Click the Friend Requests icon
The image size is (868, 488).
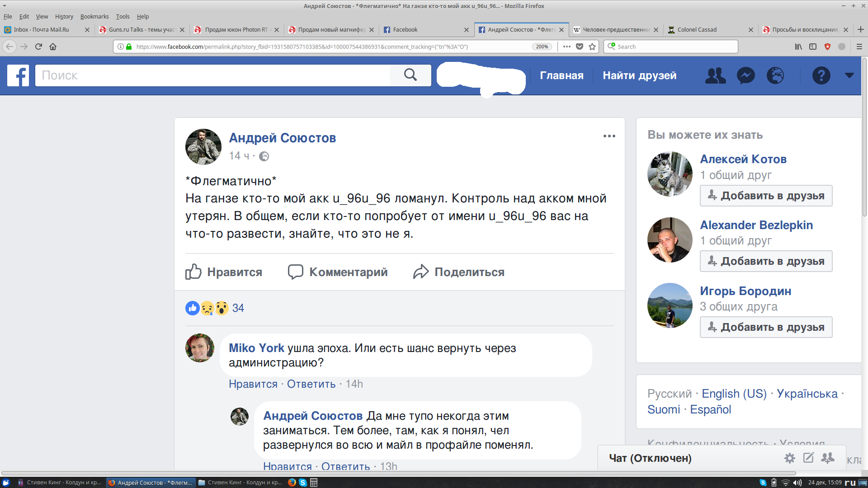point(714,75)
